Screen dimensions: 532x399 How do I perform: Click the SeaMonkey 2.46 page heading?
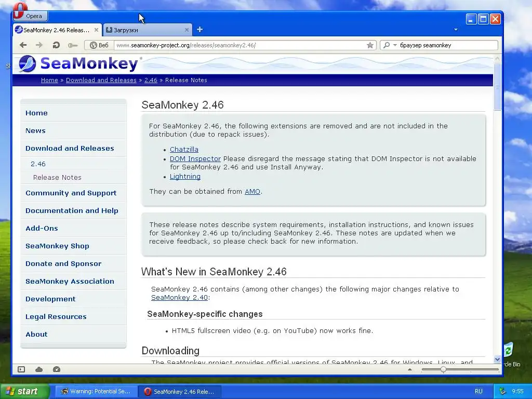point(182,105)
